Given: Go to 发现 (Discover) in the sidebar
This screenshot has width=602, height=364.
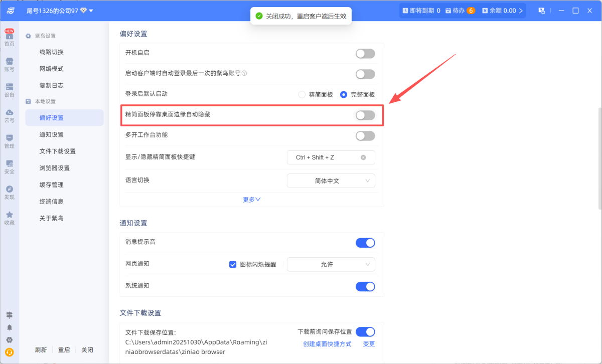Looking at the screenshot, I should click(x=9, y=192).
